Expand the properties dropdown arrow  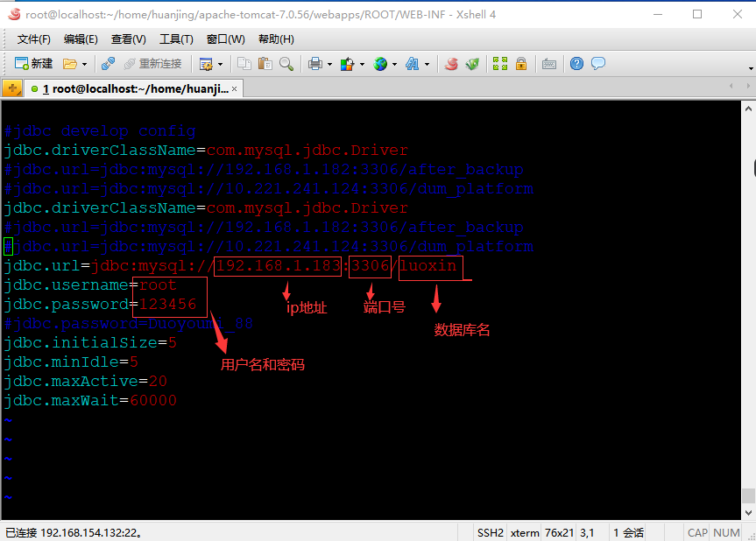pyautogui.click(x=221, y=64)
